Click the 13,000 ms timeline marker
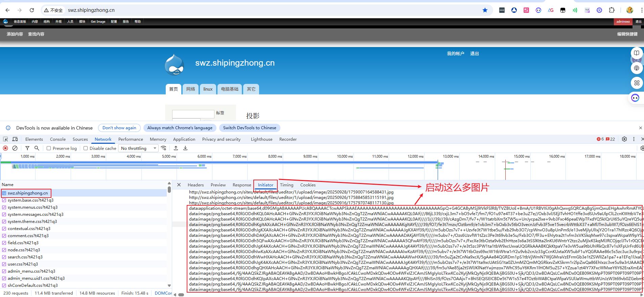 pyautogui.click(x=451, y=156)
